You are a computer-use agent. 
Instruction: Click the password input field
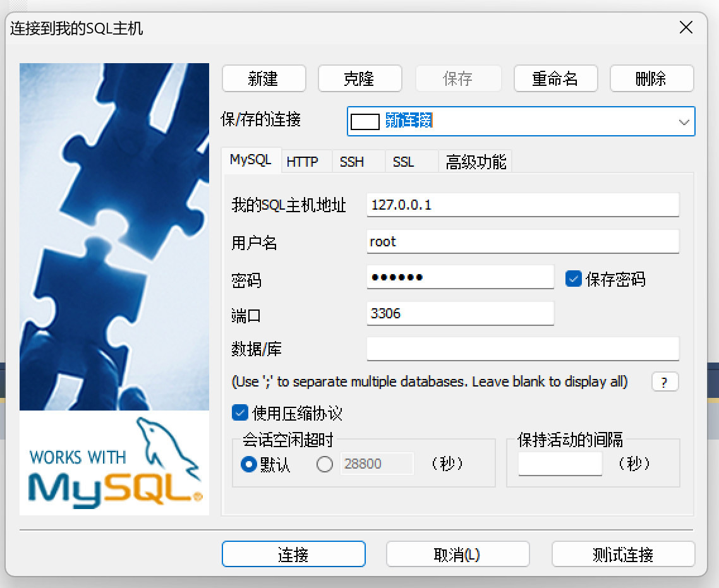461,277
